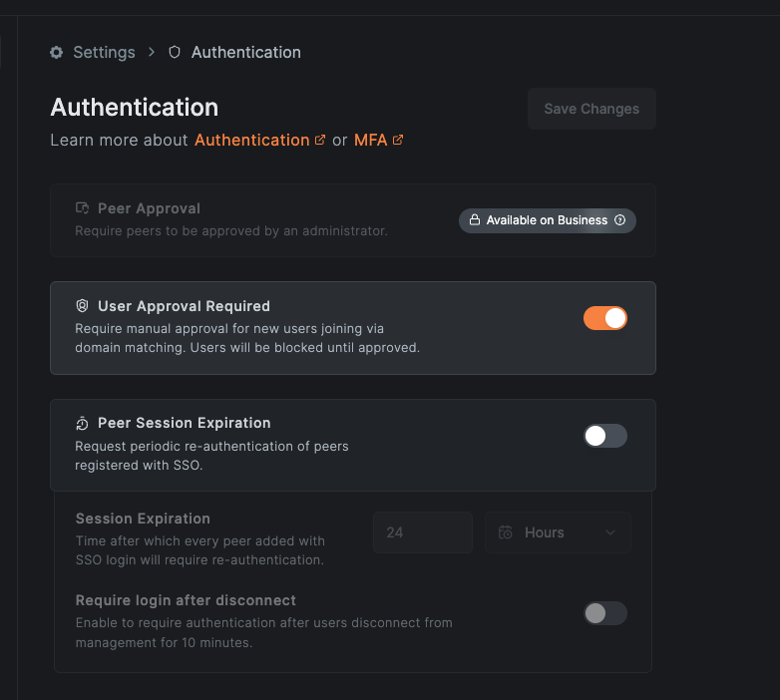The height and width of the screenshot is (700, 780).
Task: Click the Peer Approval icon
Action: tap(82, 207)
